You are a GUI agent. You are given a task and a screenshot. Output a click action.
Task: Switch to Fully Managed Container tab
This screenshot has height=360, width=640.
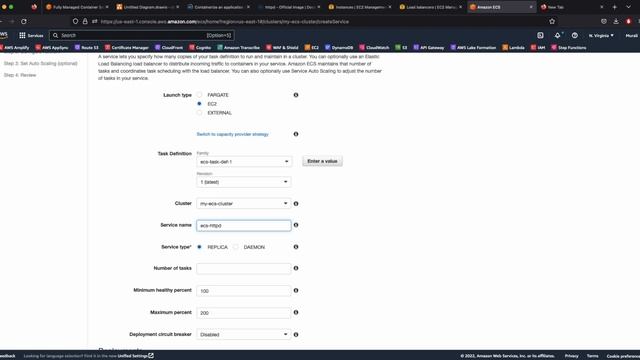point(77,7)
